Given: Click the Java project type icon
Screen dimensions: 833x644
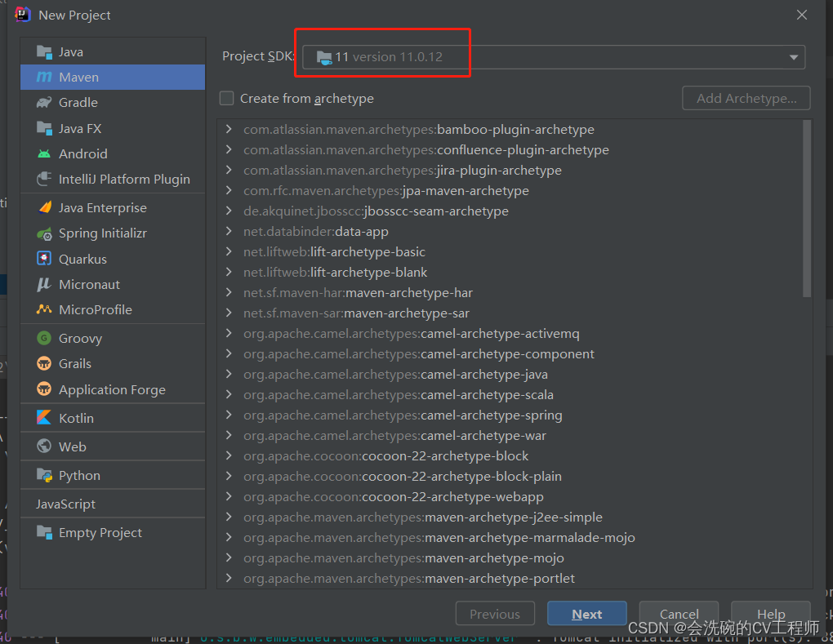Looking at the screenshot, I should point(44,52).
